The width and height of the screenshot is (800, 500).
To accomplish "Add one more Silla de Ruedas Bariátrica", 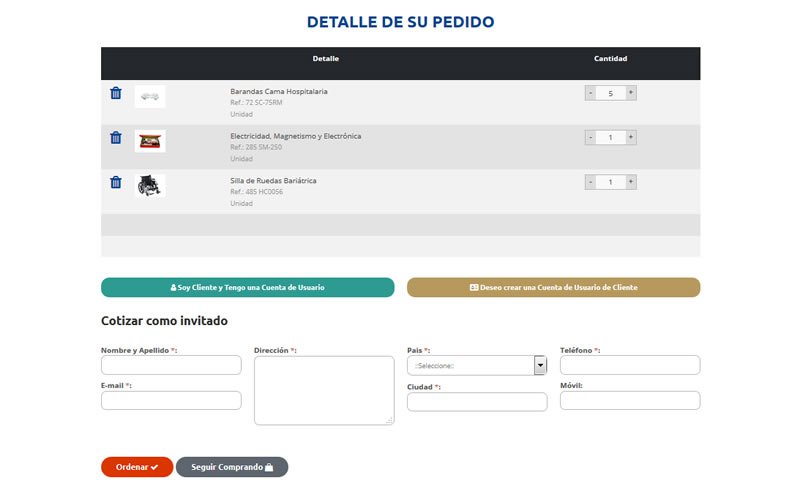I will point(631,182).
